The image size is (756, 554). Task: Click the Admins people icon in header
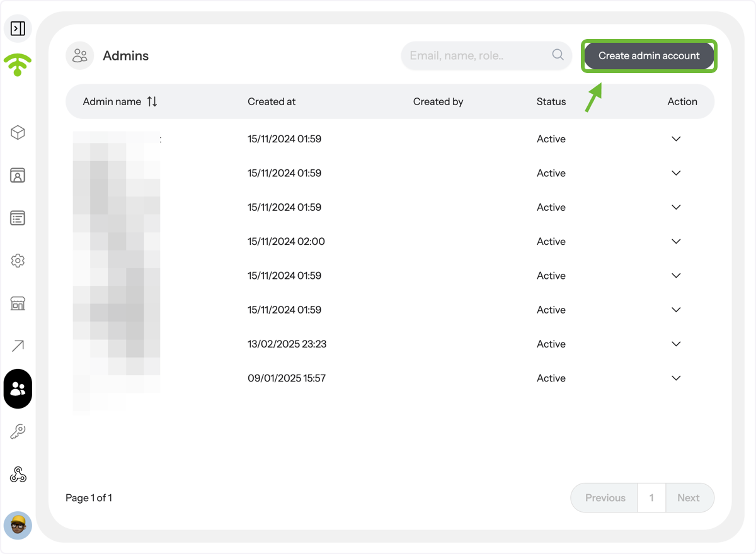tap(79, 55)
